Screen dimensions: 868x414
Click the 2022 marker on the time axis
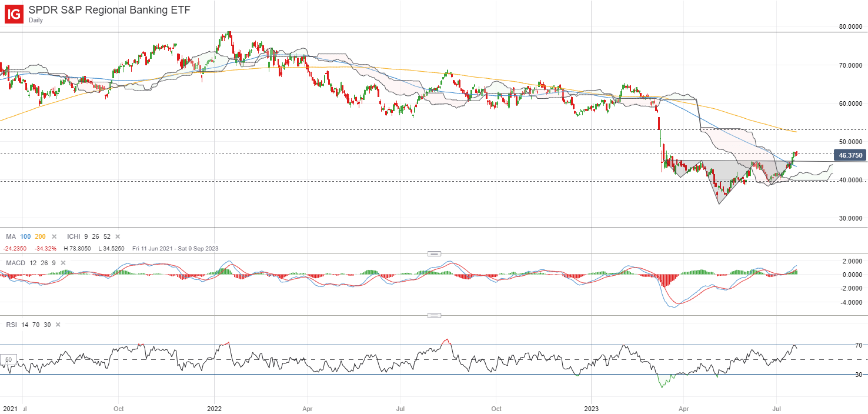pos(214,408)
